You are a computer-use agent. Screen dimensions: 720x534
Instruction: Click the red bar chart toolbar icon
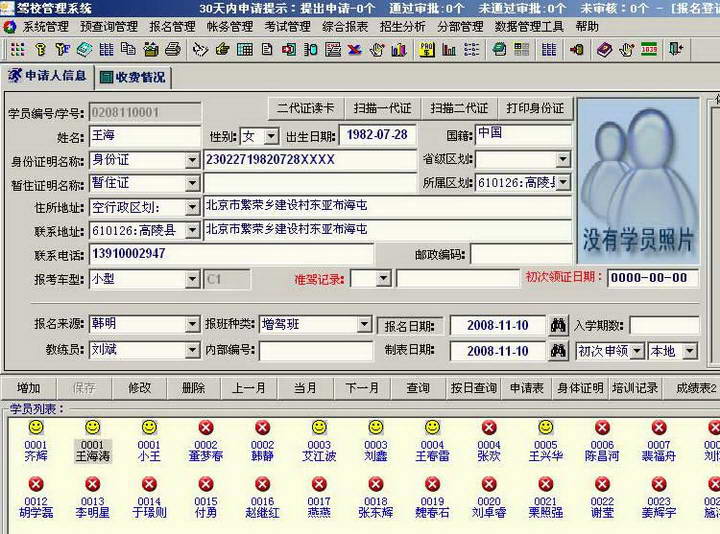click(x=449, y=49)
